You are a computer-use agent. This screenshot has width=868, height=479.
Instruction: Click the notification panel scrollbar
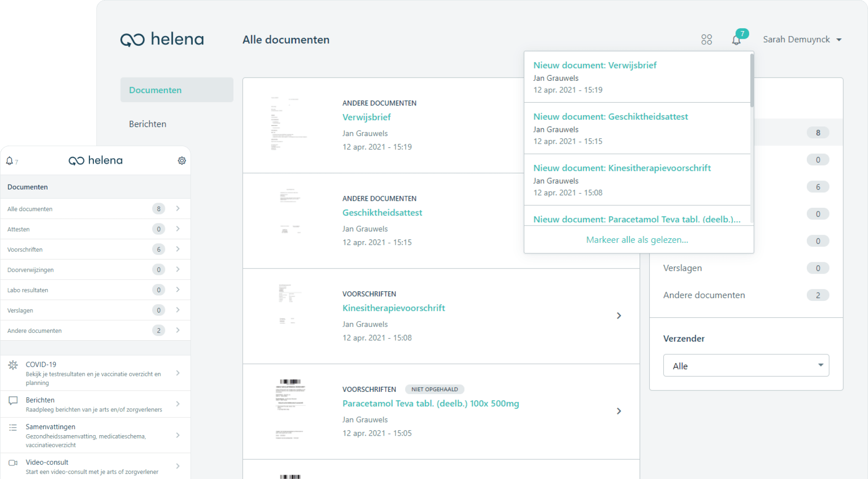point(752,80)
